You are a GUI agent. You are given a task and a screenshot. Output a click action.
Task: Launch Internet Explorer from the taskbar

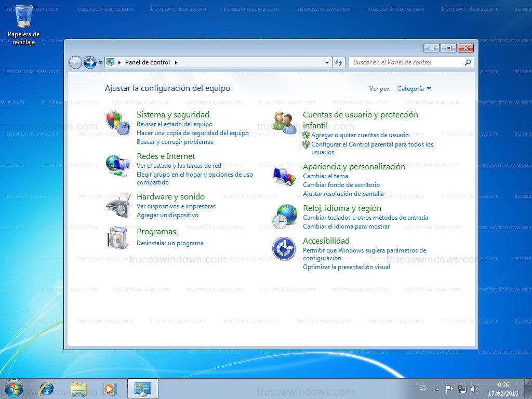pos(47,389)
